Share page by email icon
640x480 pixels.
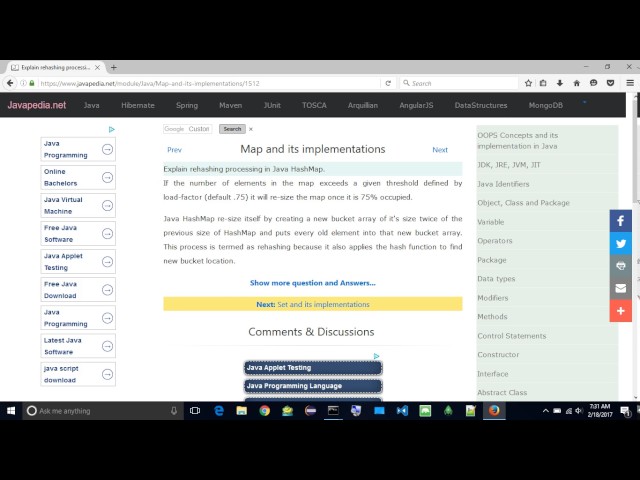620,289
